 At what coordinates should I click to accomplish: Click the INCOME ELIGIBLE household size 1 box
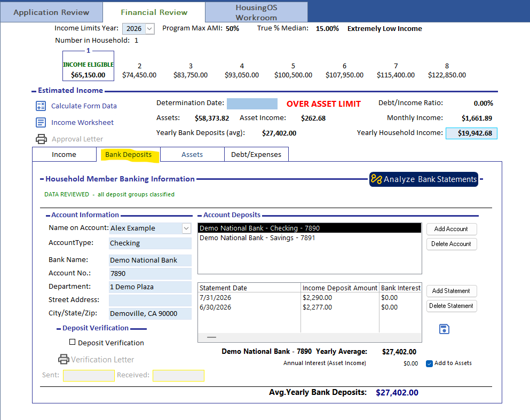click(x=88, y=66)
